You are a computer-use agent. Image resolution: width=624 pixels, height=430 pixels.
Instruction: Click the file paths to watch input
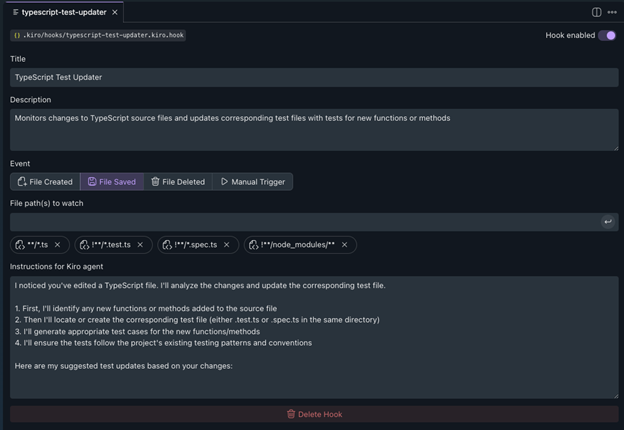point(300,222)
